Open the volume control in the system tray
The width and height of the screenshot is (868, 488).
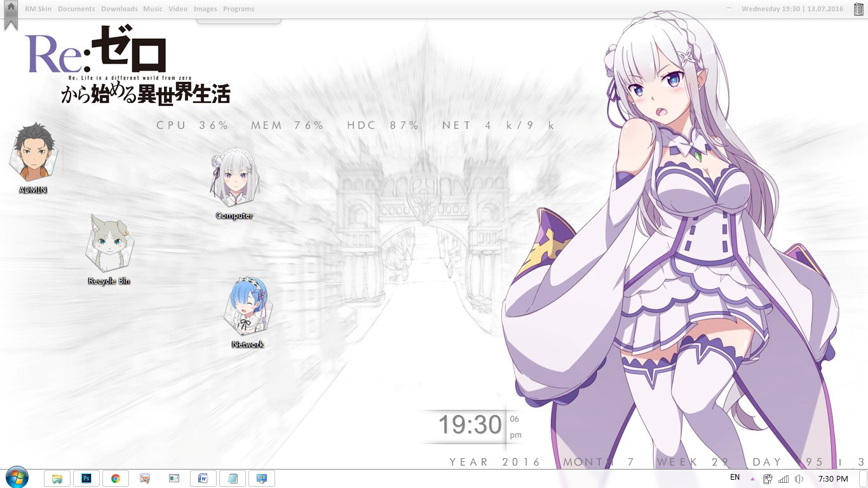799,478
